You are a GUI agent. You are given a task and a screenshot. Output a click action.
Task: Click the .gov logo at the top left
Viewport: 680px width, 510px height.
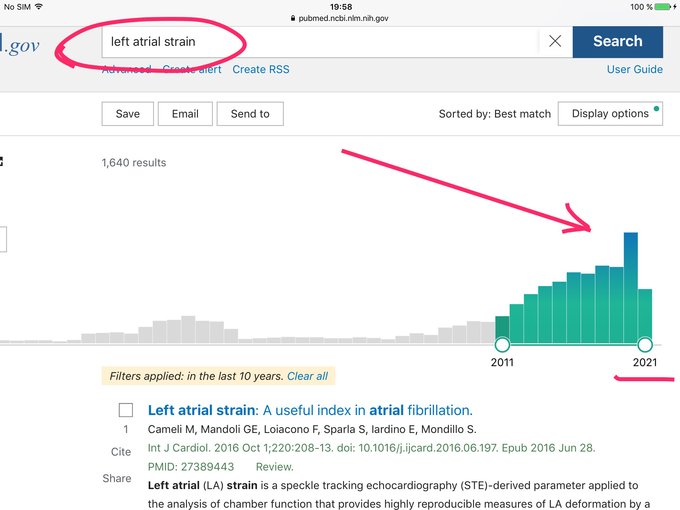20,45
